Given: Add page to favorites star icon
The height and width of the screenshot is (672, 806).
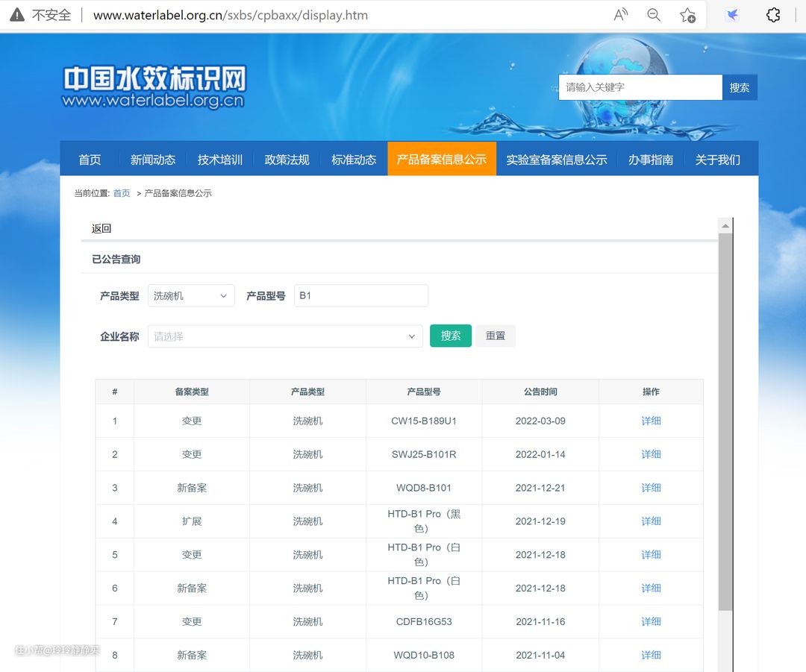Looking at the screenshot, I should tap(687, 15).
